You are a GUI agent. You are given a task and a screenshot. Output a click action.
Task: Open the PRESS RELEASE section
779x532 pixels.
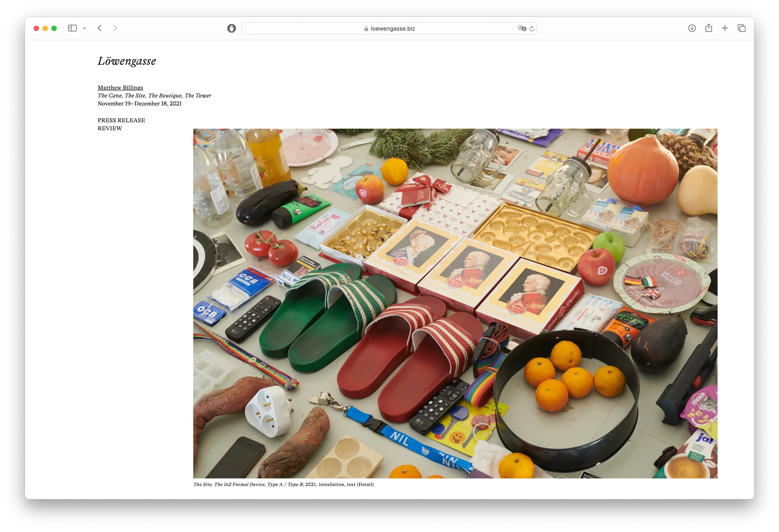(x=121, y=120)
